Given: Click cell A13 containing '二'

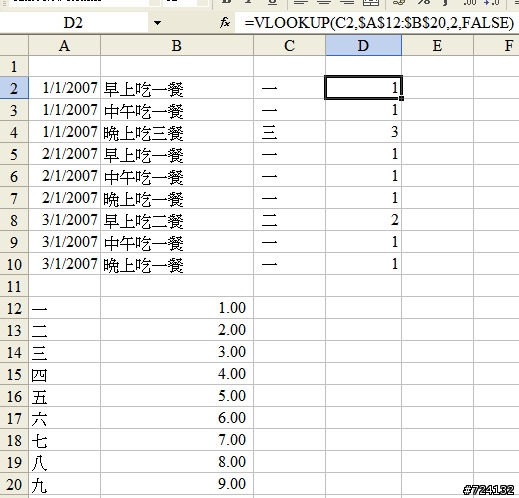Looking at the screenshot, I should click(x=64, y=330).
